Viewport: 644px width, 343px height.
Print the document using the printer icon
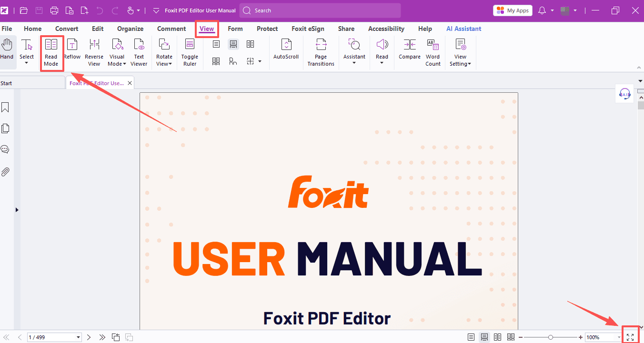click(x=54, y=10)
